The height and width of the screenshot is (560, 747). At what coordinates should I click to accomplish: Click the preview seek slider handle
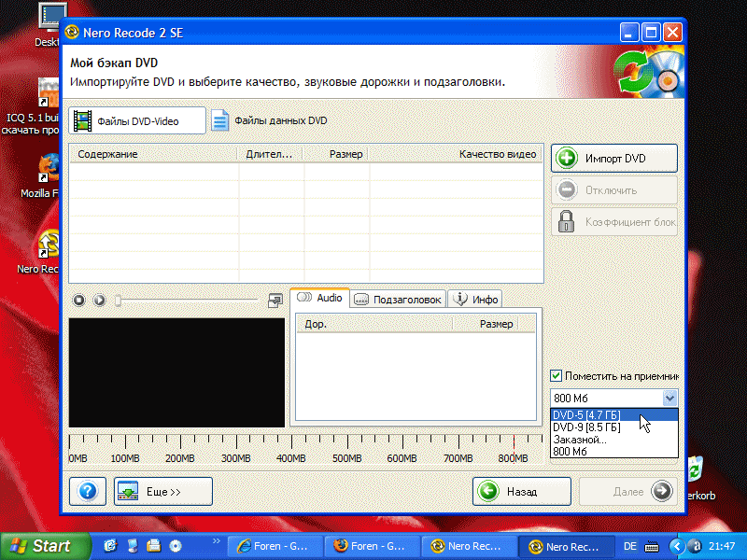tap(118, 300)
